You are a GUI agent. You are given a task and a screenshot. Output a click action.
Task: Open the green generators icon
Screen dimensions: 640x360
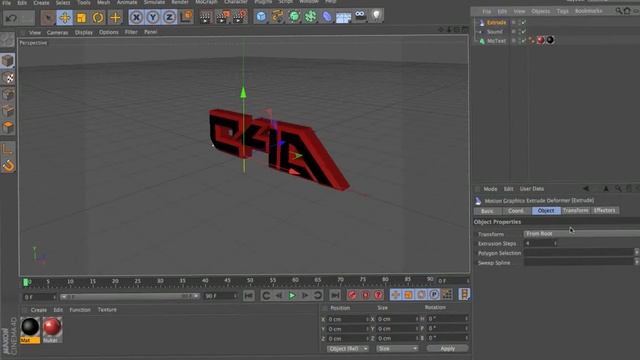294,17
